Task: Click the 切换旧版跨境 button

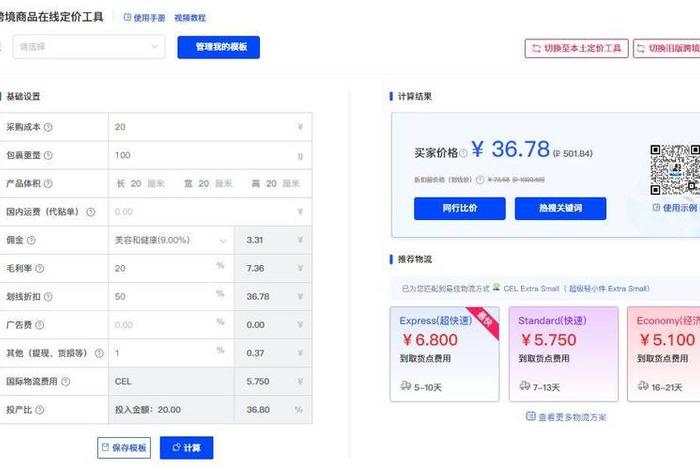Action: click(667, 48)
